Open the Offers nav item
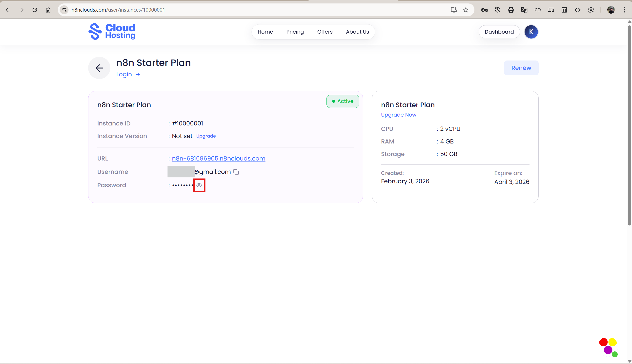The image size is (632, 364). (325, 32)
